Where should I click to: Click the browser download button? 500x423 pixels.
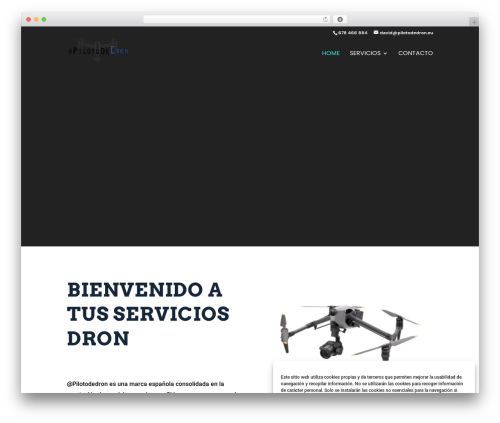(340, 20)
